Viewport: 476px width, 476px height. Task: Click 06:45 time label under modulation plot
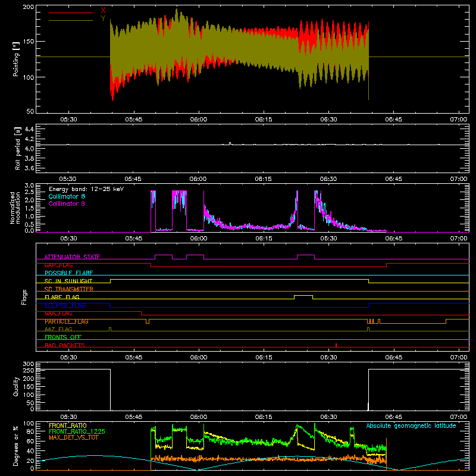tap(393, 239)
